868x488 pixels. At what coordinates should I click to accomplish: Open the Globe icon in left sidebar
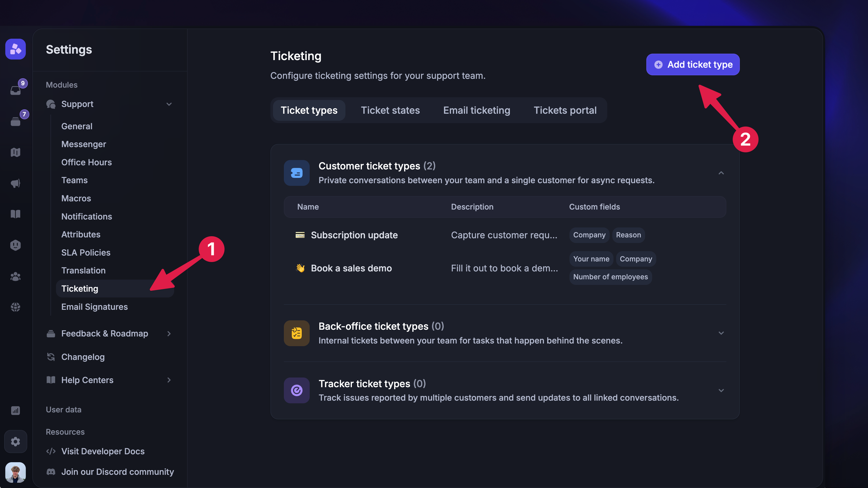(15, 307)
